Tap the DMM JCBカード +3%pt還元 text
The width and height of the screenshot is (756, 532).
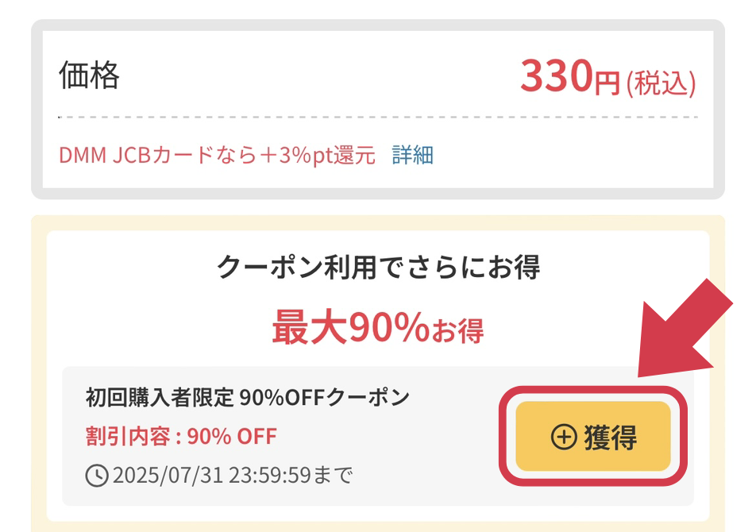pos(217,155)
